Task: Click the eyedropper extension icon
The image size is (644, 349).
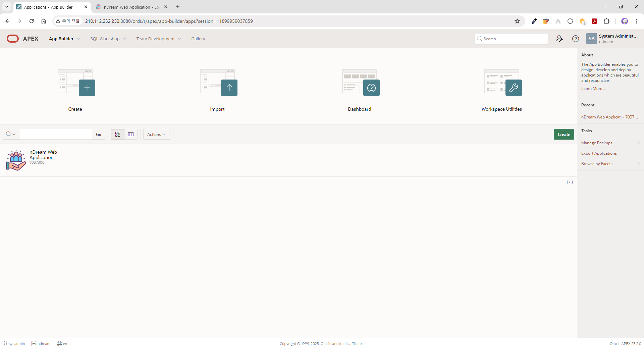Action: [534, 21]
